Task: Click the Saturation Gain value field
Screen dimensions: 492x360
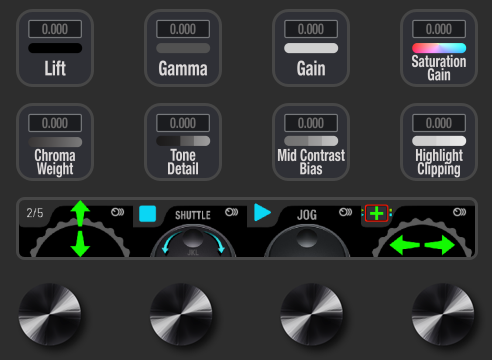Action: 439,29
